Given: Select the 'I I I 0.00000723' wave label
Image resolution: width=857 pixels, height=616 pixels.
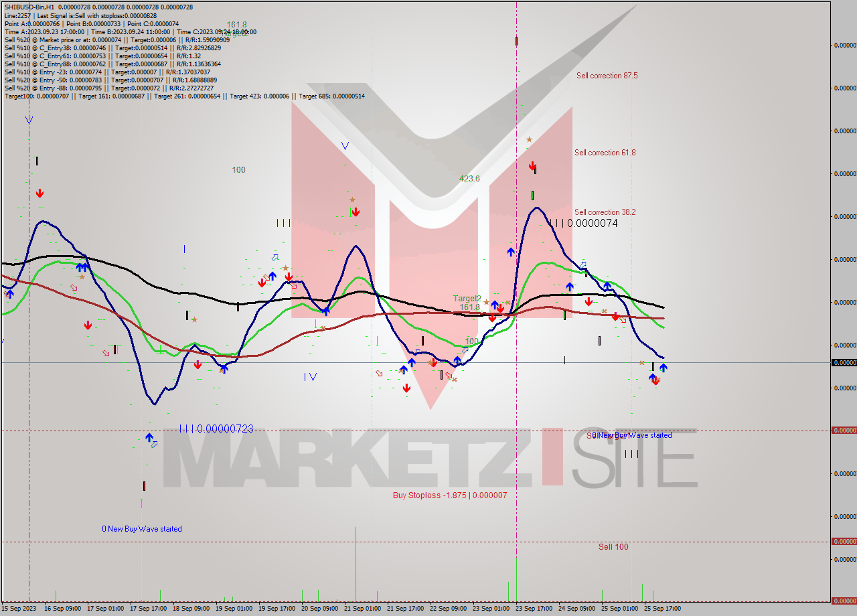Looking at the screenshot, I should (216, 429).
